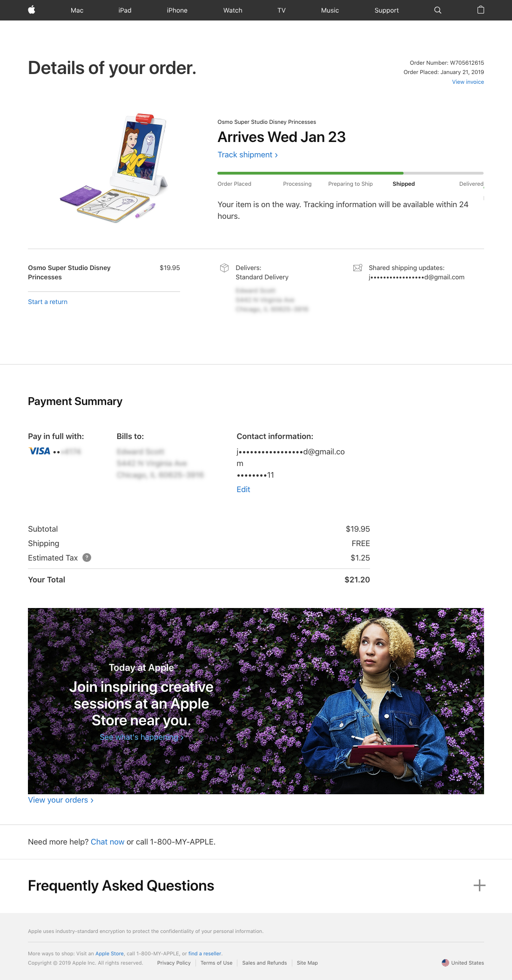Click the VISA card logo
Screen dimensions: 512x980
(40, 451)
